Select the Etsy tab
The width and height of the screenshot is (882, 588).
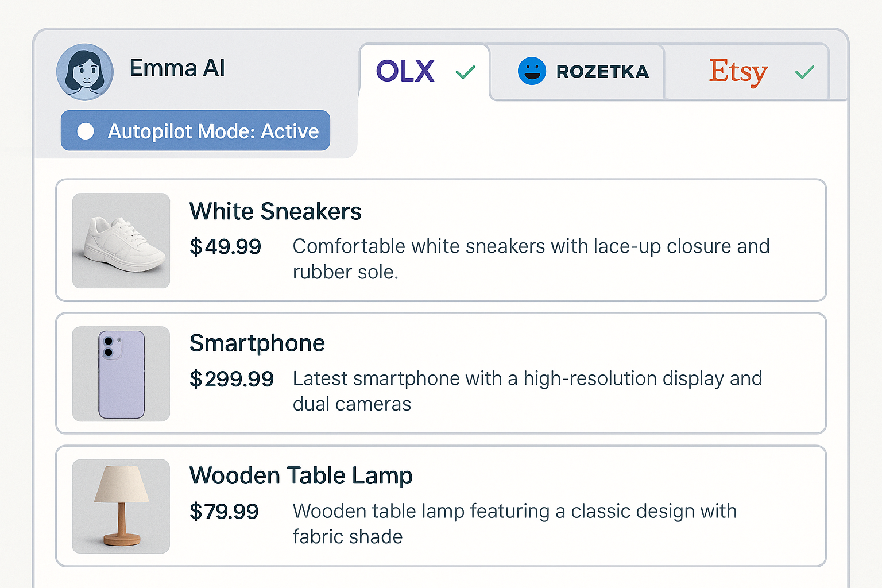(x=738, y=72)
